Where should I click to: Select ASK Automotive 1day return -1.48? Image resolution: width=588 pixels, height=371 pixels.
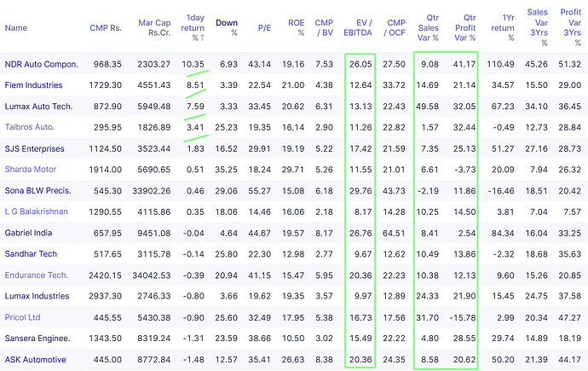point(193,359)
